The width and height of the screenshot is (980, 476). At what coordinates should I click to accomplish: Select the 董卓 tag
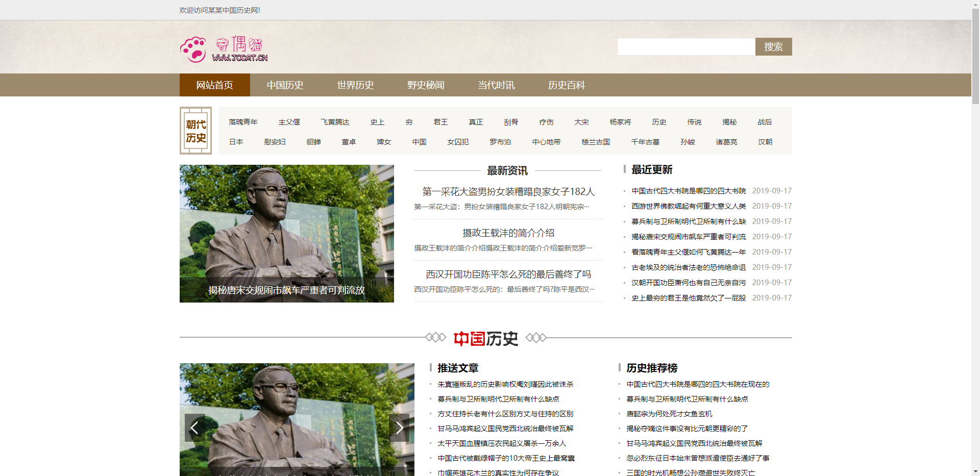point(349,142)
